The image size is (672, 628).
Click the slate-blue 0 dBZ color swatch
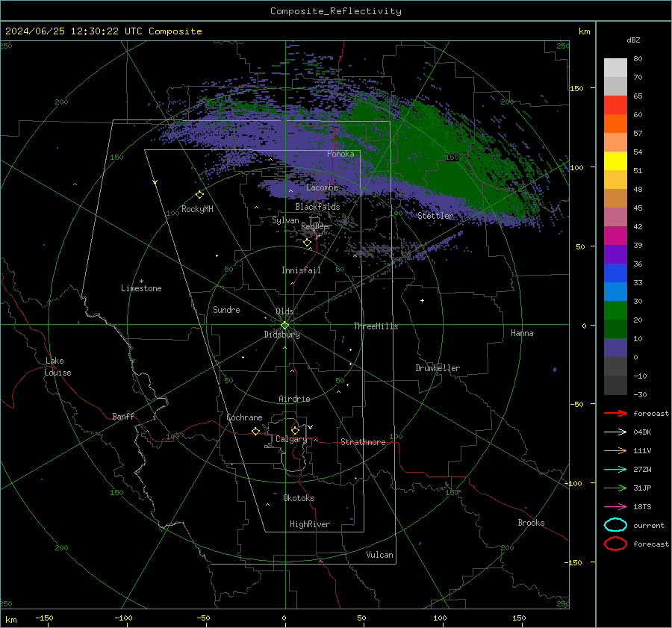pyautogui.click(x=615, y=348)
